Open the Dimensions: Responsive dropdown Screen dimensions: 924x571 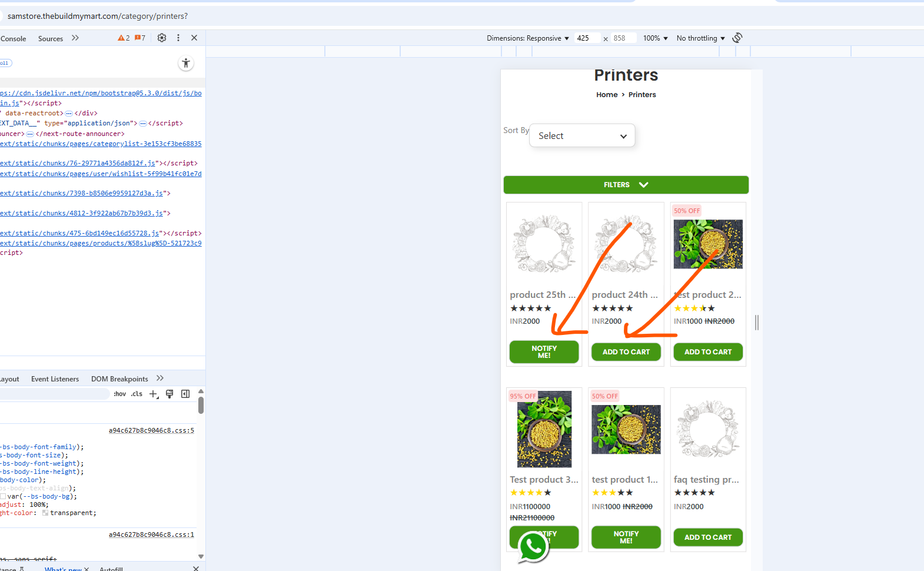pyautogui.click(x=528, y=38)
